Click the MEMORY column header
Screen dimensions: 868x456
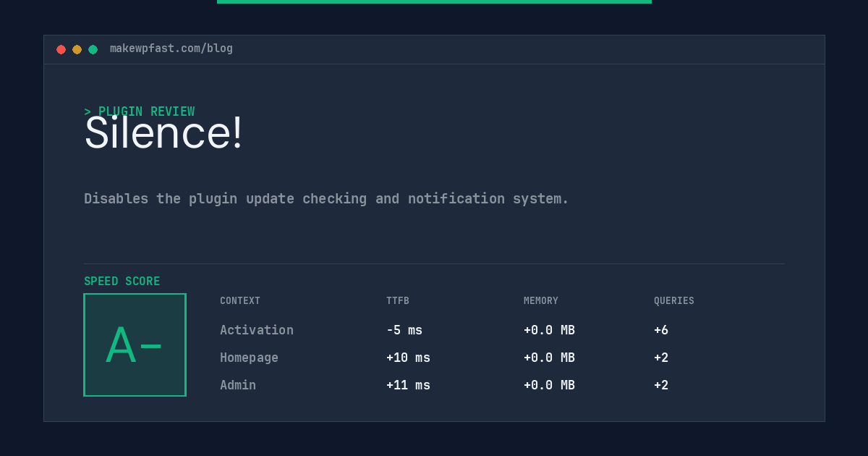[x=541, y=300]
